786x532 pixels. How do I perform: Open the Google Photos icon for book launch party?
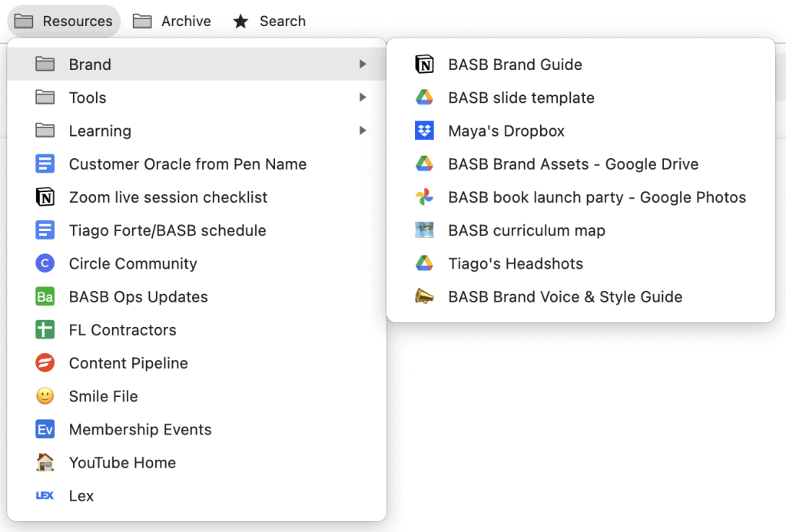point(429,197)
